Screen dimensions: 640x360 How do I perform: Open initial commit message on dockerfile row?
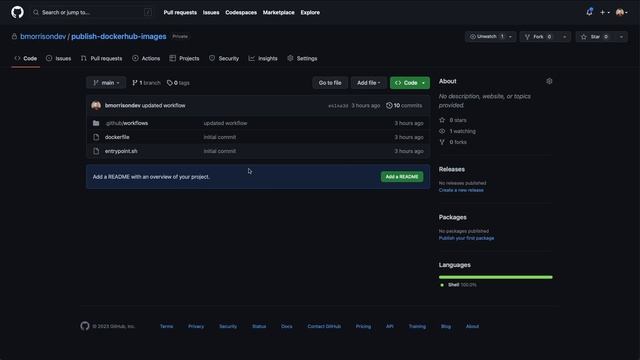click(x=220, y=137)
